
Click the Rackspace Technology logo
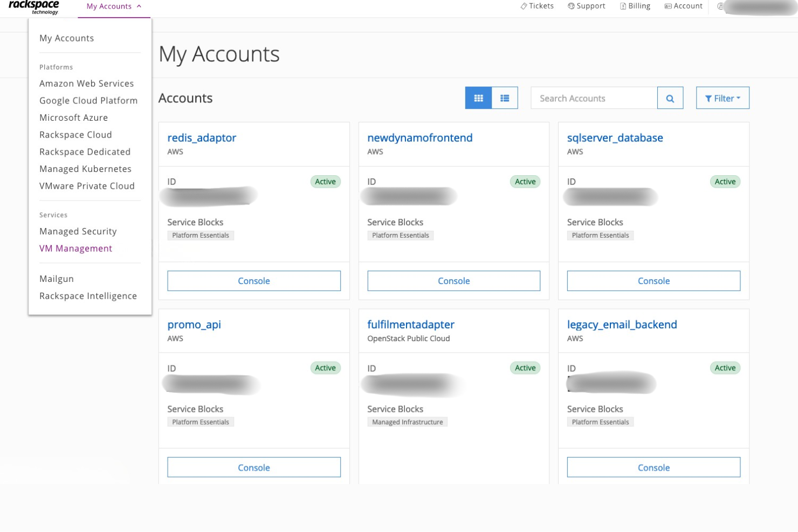[x=33, y=7]
